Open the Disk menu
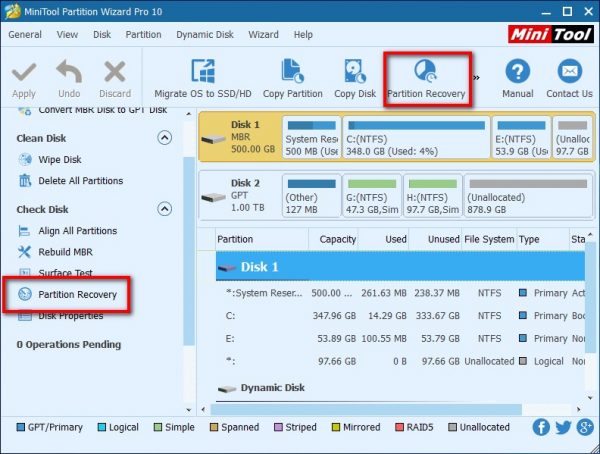 tap(102, 34)
